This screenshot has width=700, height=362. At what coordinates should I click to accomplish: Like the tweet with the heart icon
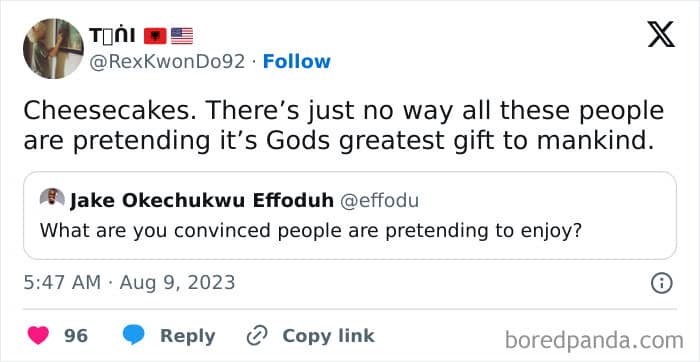click(x=38, y=335)
